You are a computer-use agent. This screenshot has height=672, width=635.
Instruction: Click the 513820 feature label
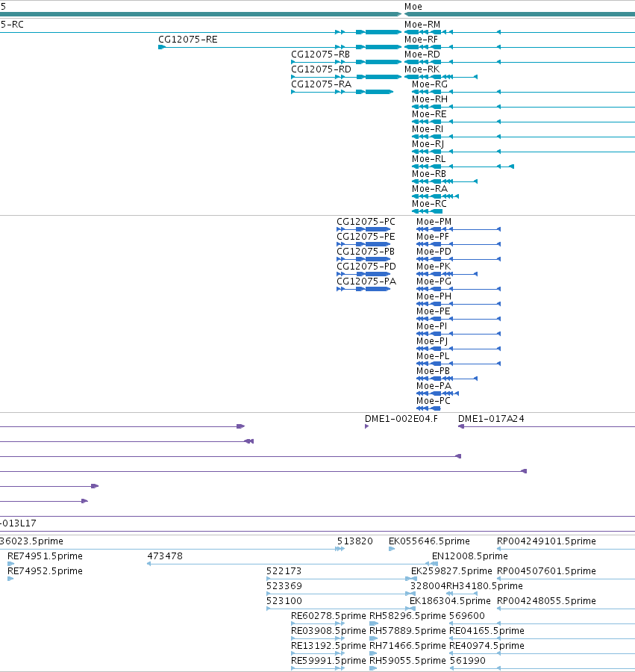(355, 541)
